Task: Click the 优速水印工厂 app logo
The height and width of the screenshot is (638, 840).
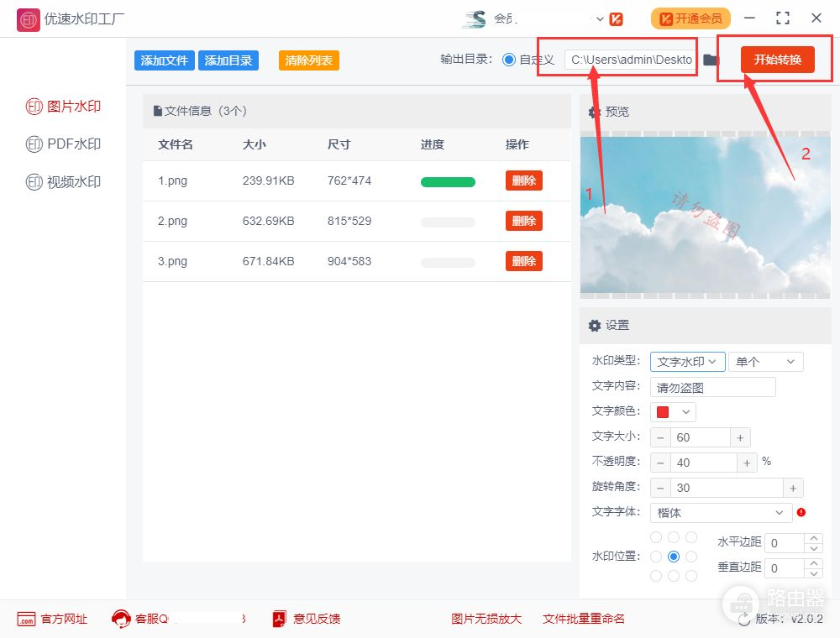Action: (28, 18)
